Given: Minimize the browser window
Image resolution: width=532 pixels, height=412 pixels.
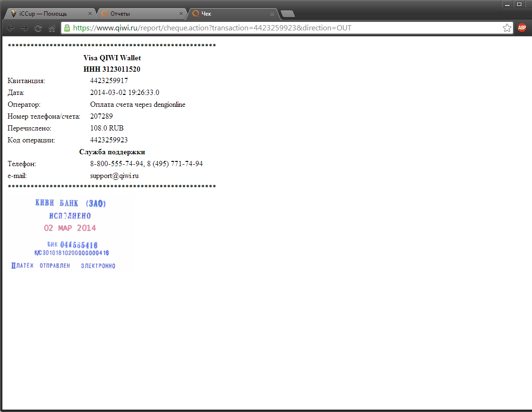Looking at the screenshot, I should click(x=507, y=5).
